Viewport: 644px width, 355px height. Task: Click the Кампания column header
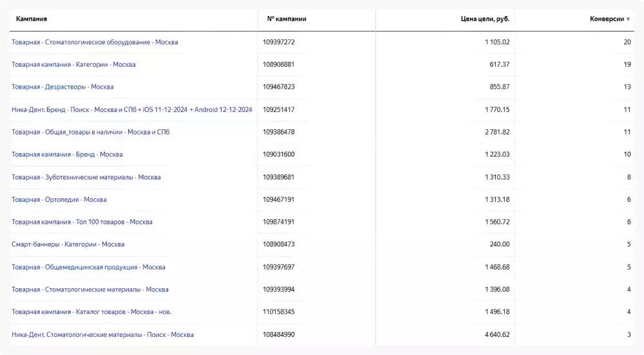point(32,19)
